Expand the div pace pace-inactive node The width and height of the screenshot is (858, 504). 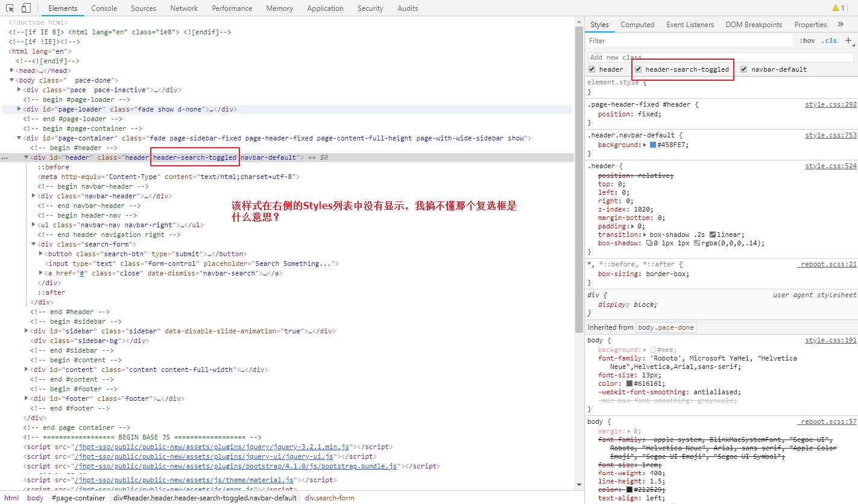pos(19,90)
